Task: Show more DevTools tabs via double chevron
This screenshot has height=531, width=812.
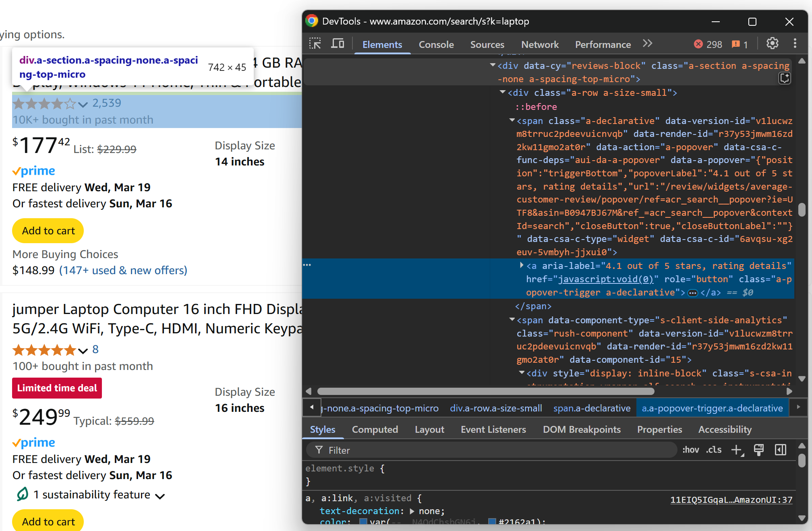Action: coord(647,43)
